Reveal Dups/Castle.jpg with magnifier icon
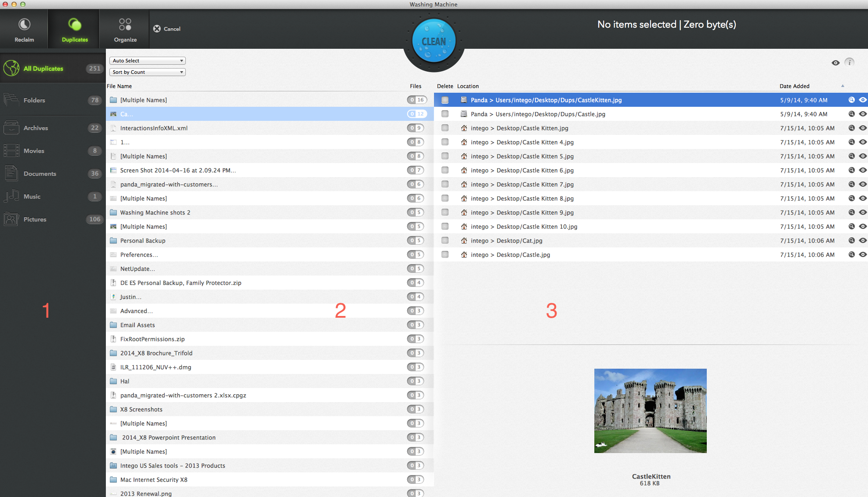This screenshot has width=868, height=497. tap(851, 114)
